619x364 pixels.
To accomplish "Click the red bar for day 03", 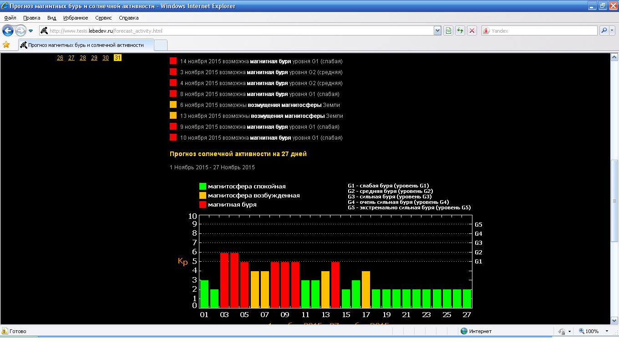I will pyautogui.click(x=224, y=280).
